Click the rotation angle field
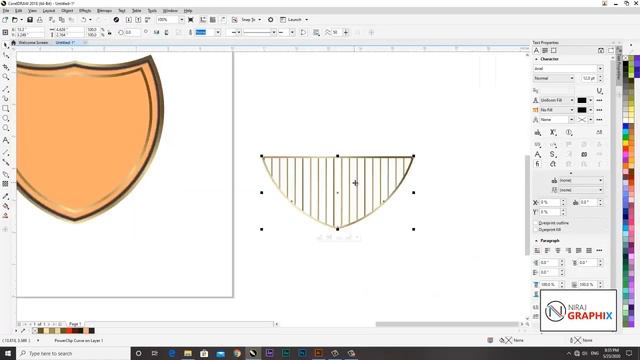This screenshot has width=640, height=360. 133,32
